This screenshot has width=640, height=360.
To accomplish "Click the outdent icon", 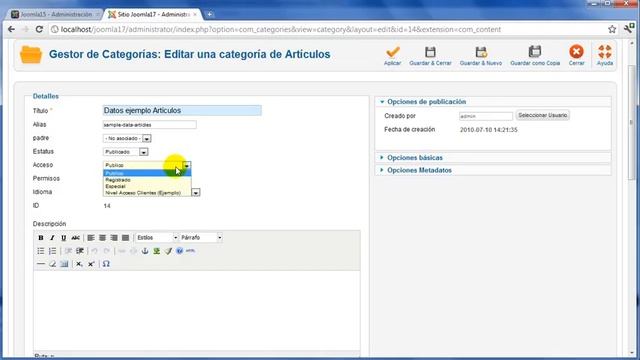I will click(x=68, y=251).
